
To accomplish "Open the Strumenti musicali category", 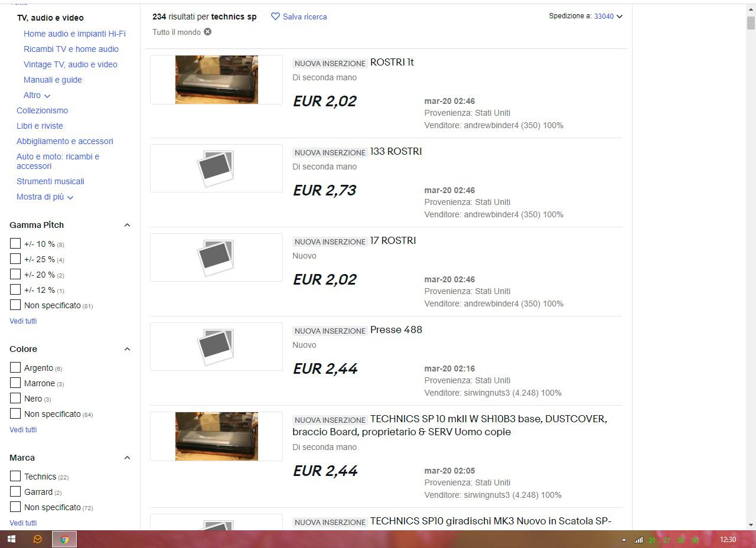I will coord(50,181).
